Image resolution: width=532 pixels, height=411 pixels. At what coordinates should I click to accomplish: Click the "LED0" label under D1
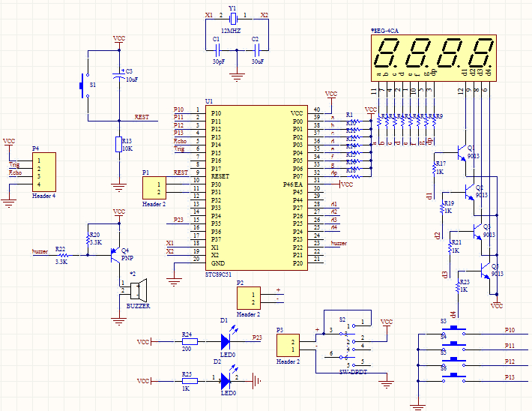(228, 355)
